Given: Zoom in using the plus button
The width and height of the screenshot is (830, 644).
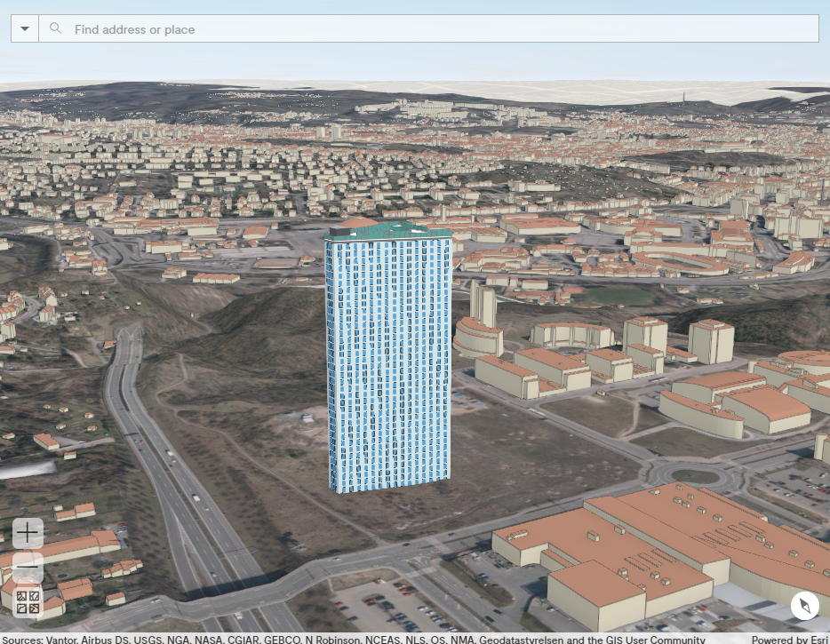Looking at the screenshot, I should click(28, 532).
